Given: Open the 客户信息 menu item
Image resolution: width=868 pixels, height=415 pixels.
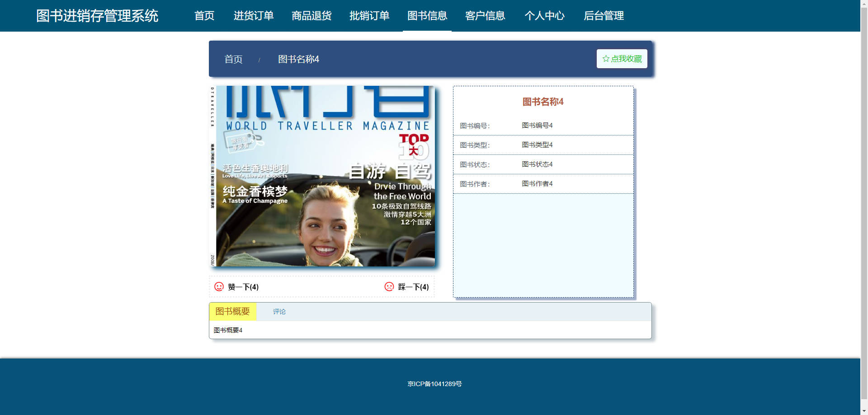Looking at the screenshot, I should coord(485,16).
